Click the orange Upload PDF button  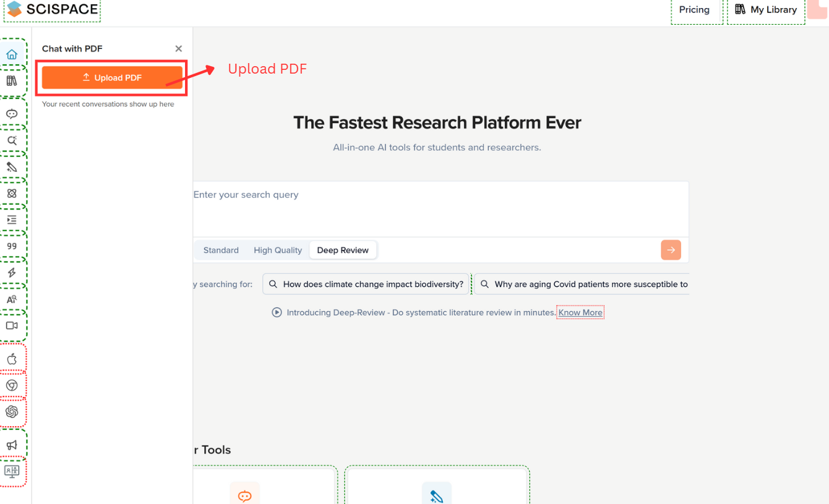112,77
